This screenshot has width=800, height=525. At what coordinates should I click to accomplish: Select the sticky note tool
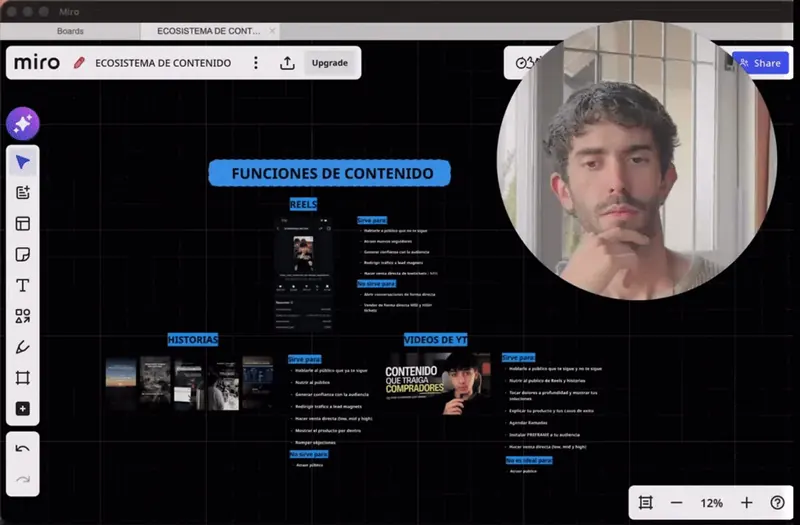pos(22,254)
